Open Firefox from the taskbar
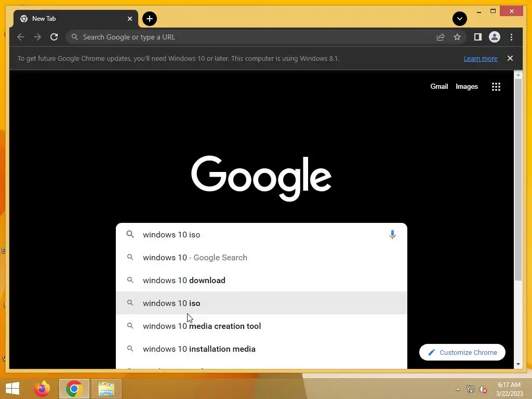Image resolution: width=532 pixels, height=399 pixels. click(x=42, y=389)
